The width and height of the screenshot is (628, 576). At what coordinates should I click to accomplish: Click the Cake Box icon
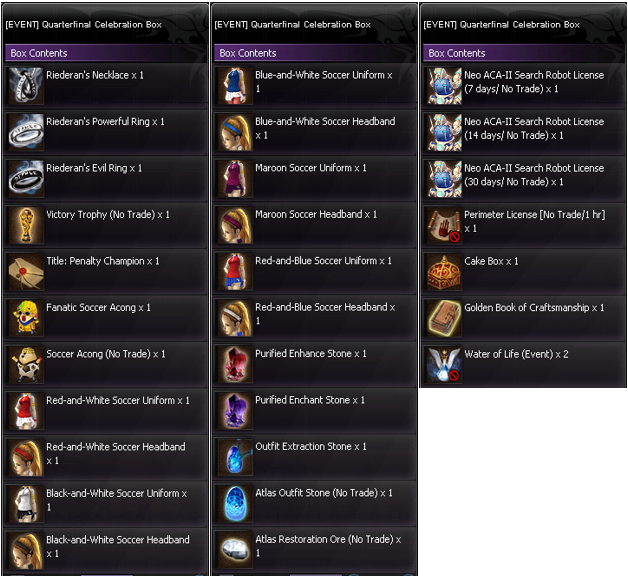point(444,272)
